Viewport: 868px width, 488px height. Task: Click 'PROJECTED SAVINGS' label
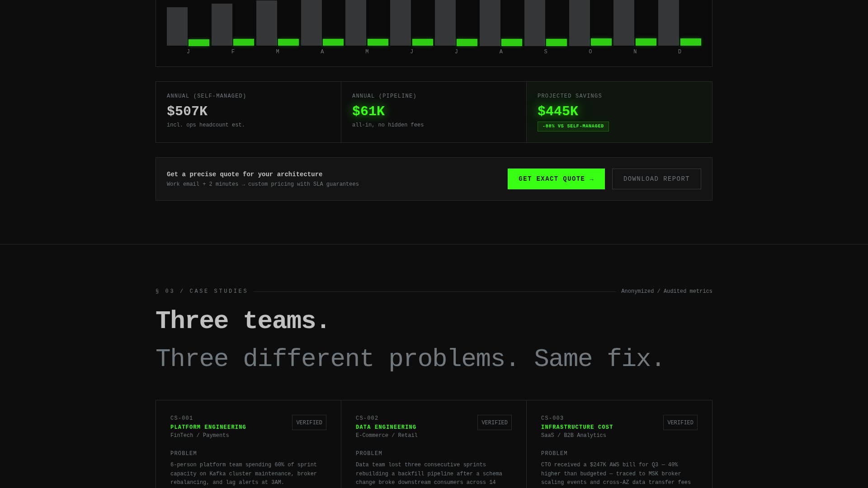coord(570,96)
